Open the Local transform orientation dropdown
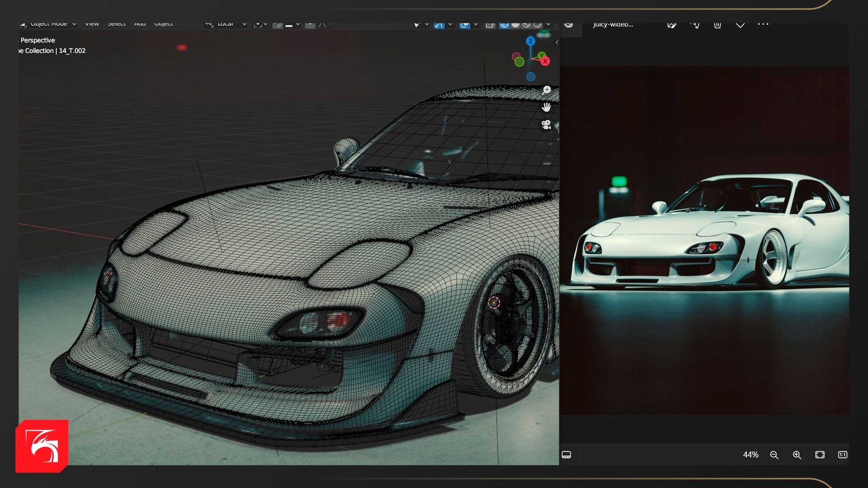 (226, 24)
